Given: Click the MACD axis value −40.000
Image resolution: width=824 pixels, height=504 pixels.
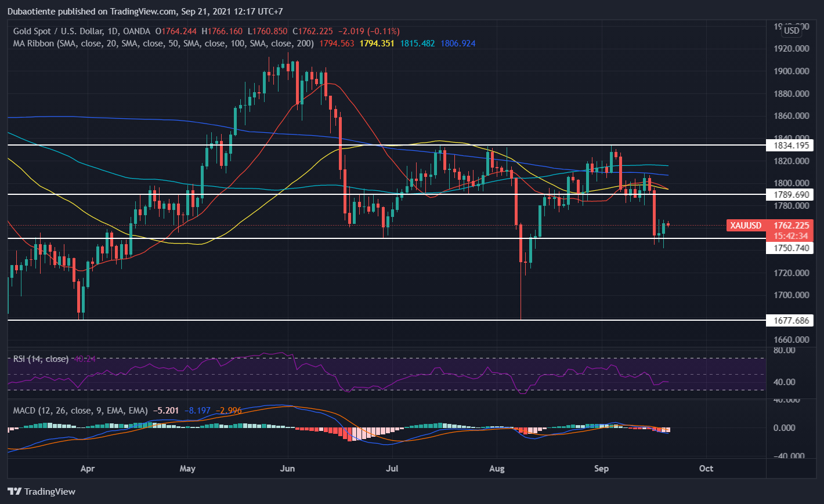Looking at the screenshot, I should pyautogui.click(x=789, y=456).
